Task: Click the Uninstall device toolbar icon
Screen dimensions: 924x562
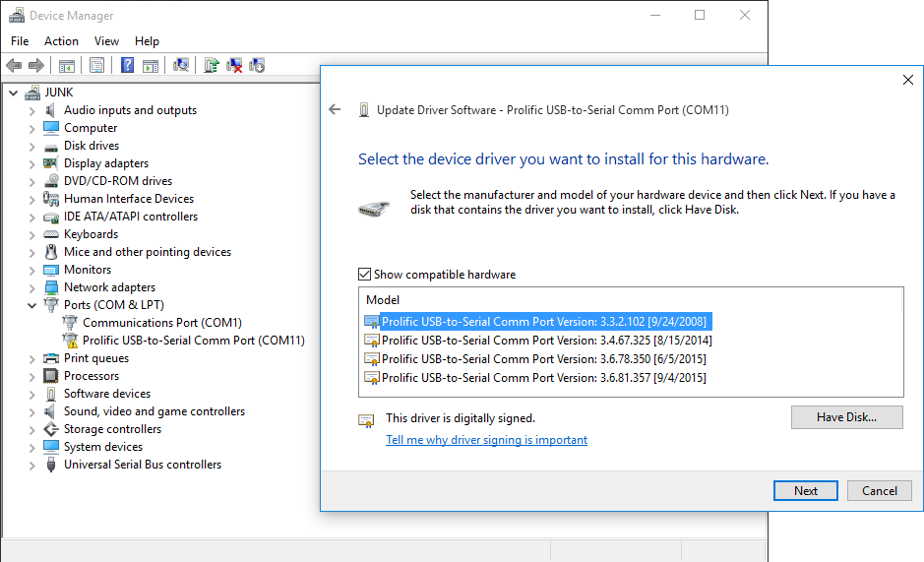Action: click(234, 66)
